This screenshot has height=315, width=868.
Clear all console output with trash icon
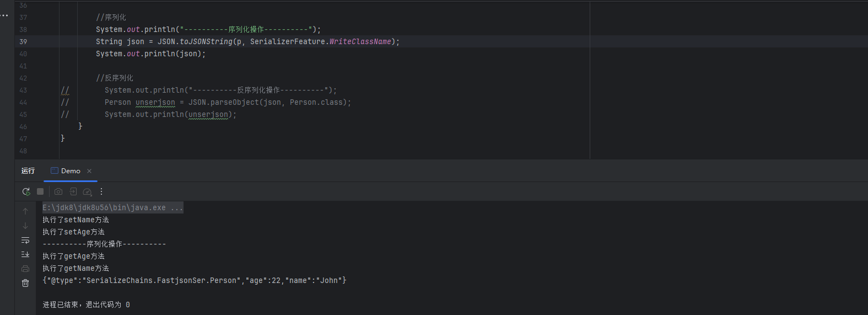click(x=25, y=283)
